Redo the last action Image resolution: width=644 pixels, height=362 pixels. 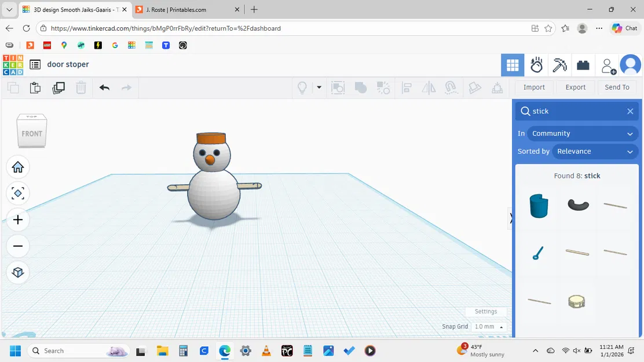tap(126, 87)
